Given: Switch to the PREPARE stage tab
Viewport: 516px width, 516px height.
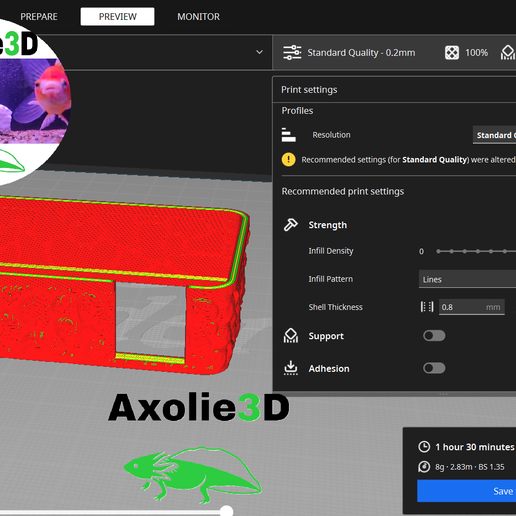Looking at the screenshot, I should [39, 17].
